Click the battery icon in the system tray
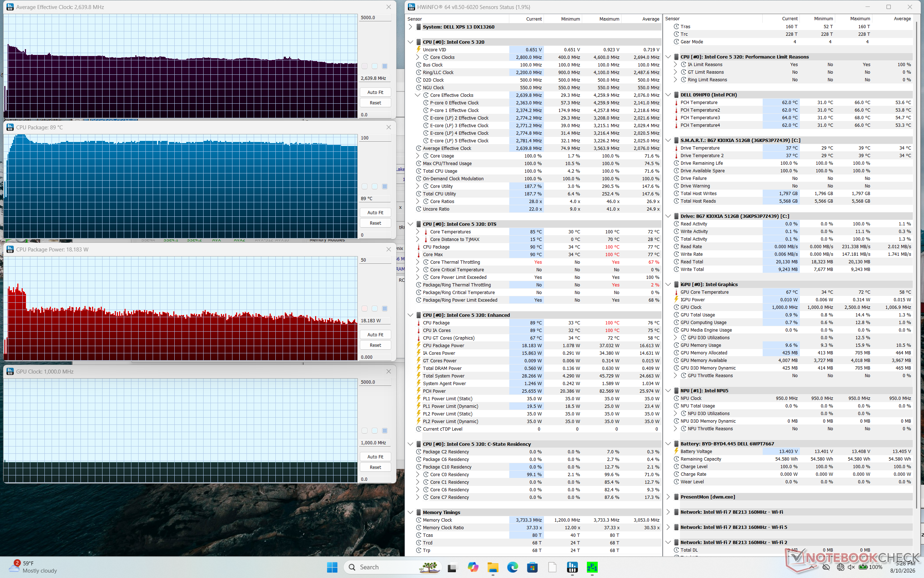 tap(863, 567)
